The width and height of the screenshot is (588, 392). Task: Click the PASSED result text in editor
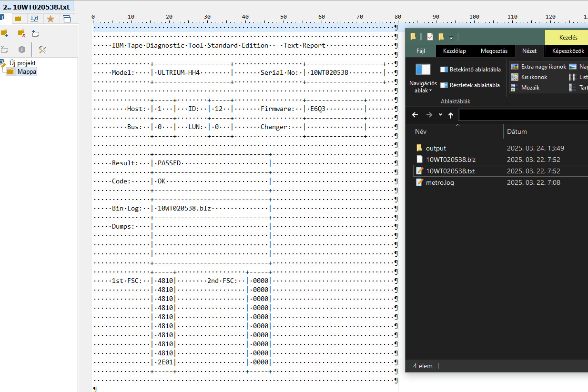(169, 163)
